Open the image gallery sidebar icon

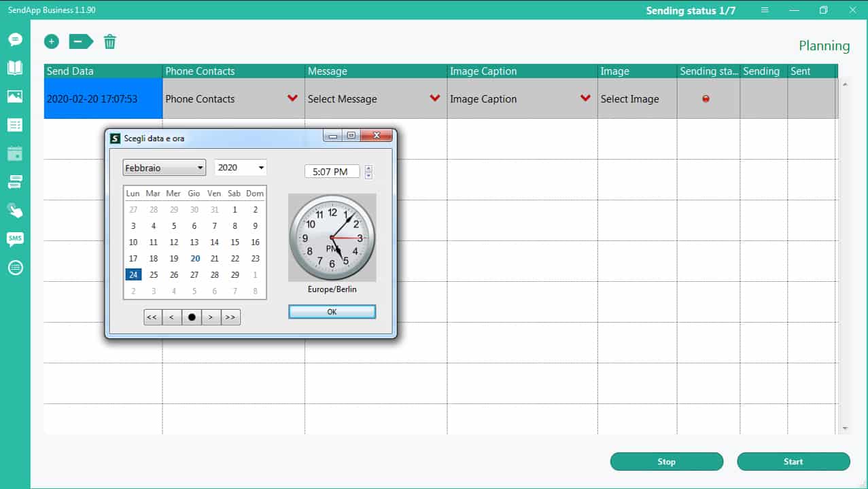(15, 96)
